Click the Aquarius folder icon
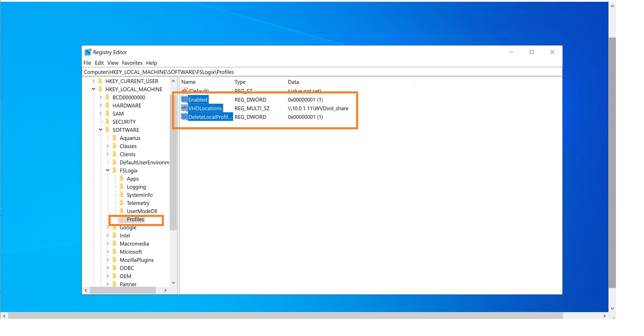 pyautogui.click(x=115, y=138)
